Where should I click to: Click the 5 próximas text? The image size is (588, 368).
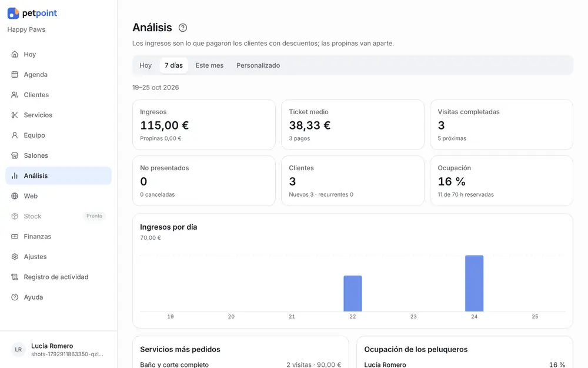point(452,138)
